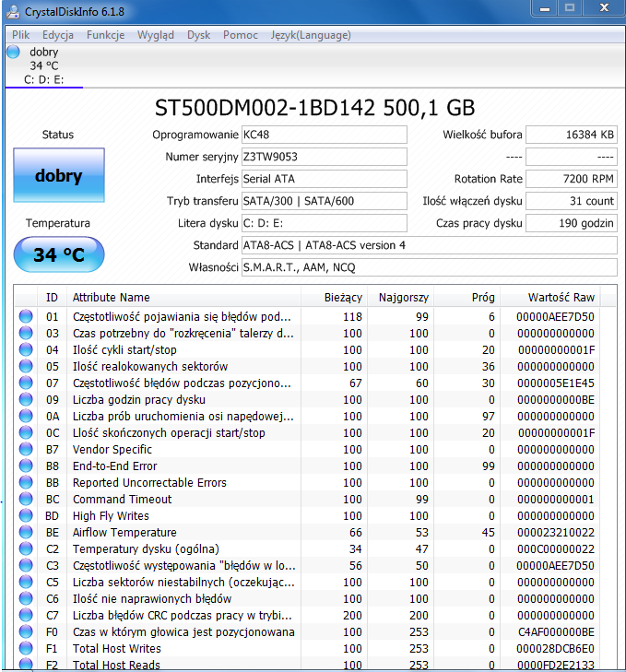The height and width of the screenshot is (672, 626).
Task: Open the Pomoc menu
Action: pyautogui.click(x=240, y=35)
